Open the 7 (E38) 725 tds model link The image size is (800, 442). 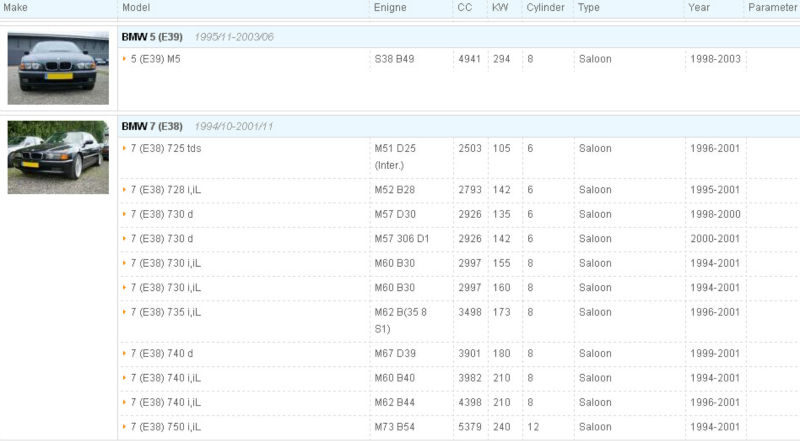pos(166,149)
